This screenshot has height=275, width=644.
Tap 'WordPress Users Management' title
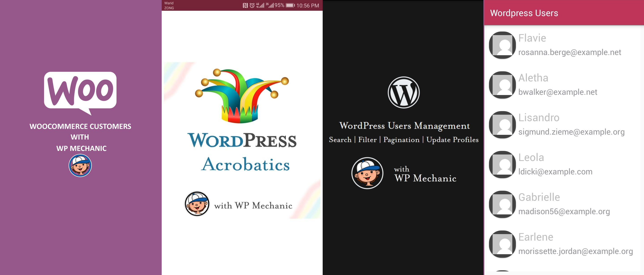pyautogui.click(x=404, y=126)
